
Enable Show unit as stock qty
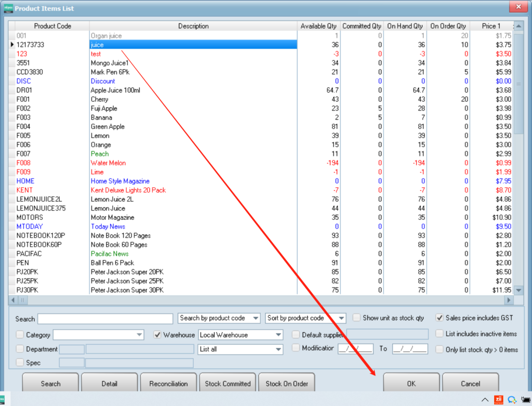point(357,318)
